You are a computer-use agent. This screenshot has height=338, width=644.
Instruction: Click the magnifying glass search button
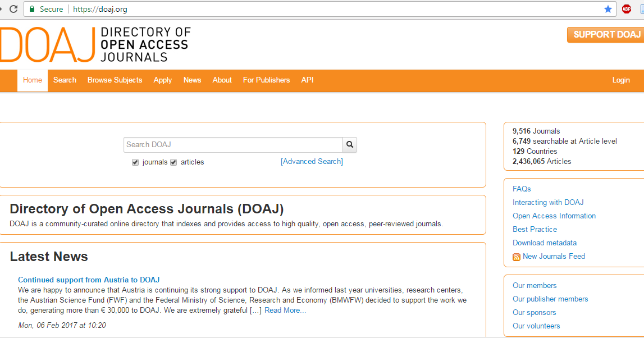pos(350,144)
